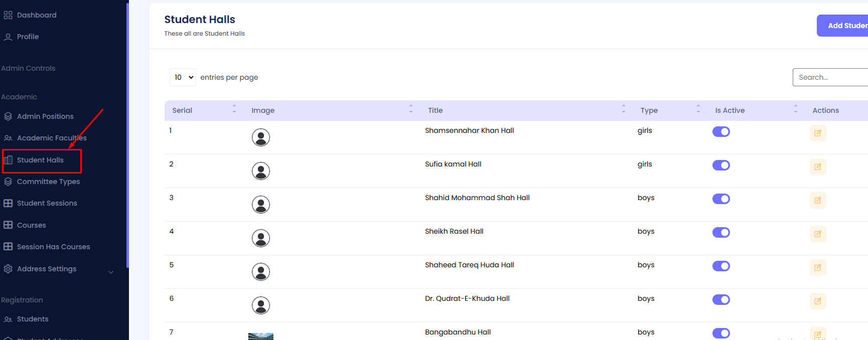The width and height of the screenshot is (868, 340).
Task: Toggle active switch for Shamsennahar Khan Hall
Action: coord(721,132)
